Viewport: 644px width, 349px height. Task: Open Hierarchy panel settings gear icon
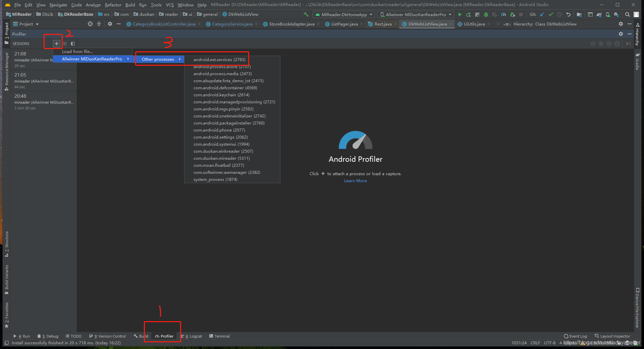click(621, 24)
